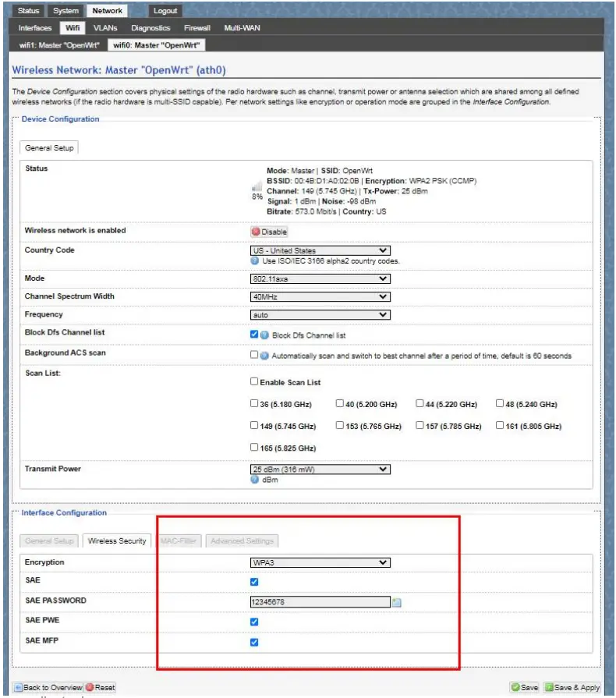Image resolution: width=616 pixels, height=698 pixels.
Task: Open the Encryption WPA3 dropdown
Action: (x=319, y=562)
